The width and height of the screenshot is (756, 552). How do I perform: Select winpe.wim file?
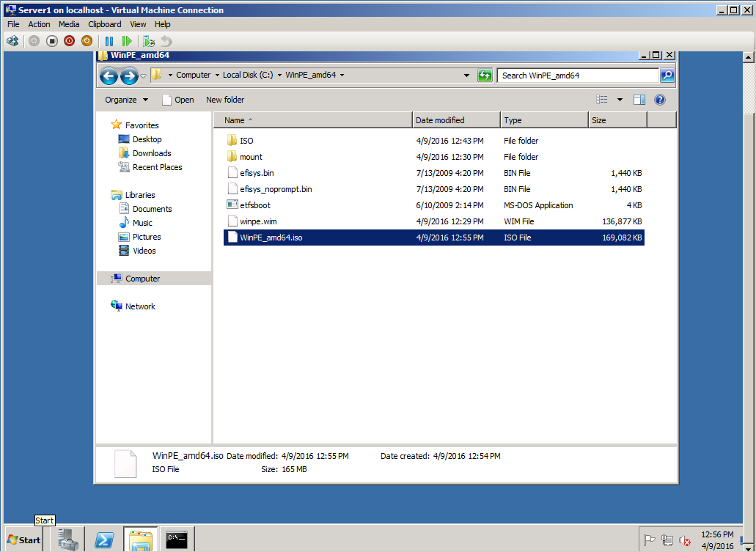(x=434, y=221)
